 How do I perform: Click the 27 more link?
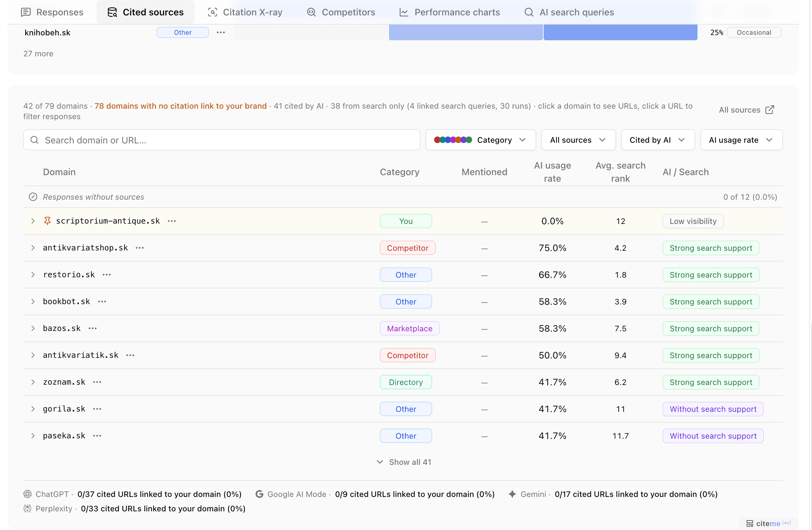click(38, 54)
